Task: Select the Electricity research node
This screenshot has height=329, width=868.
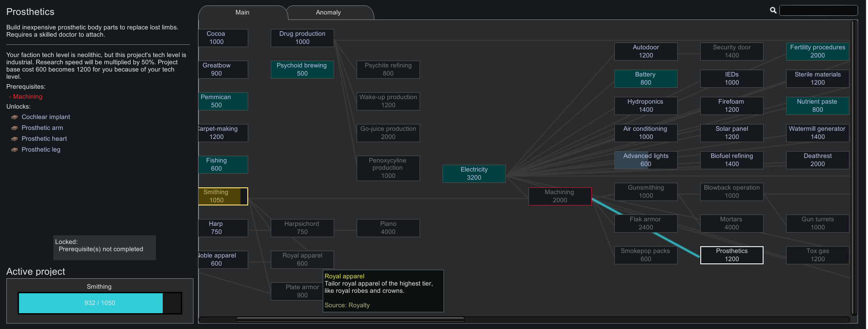Action: (x=474, y=174)
